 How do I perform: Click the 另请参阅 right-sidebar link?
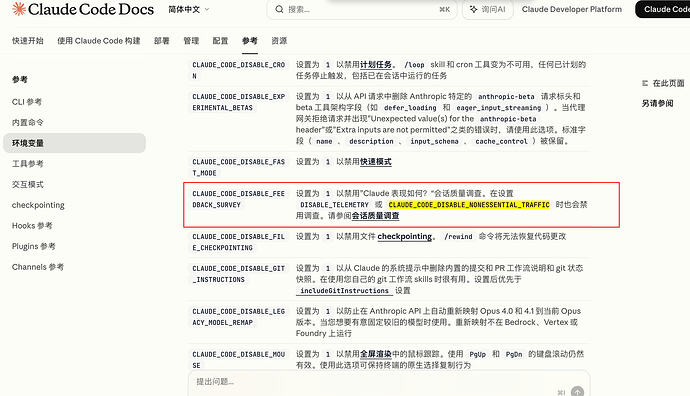tap(657, 103)
